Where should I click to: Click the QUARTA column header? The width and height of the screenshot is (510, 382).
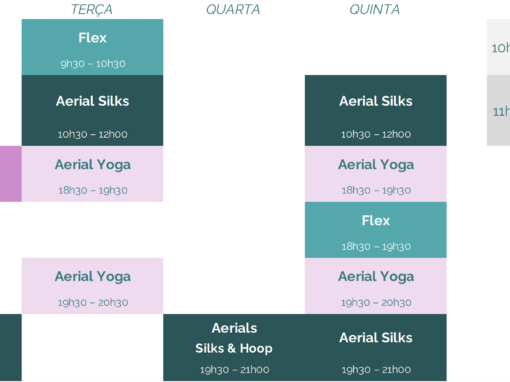click(233, 9)
